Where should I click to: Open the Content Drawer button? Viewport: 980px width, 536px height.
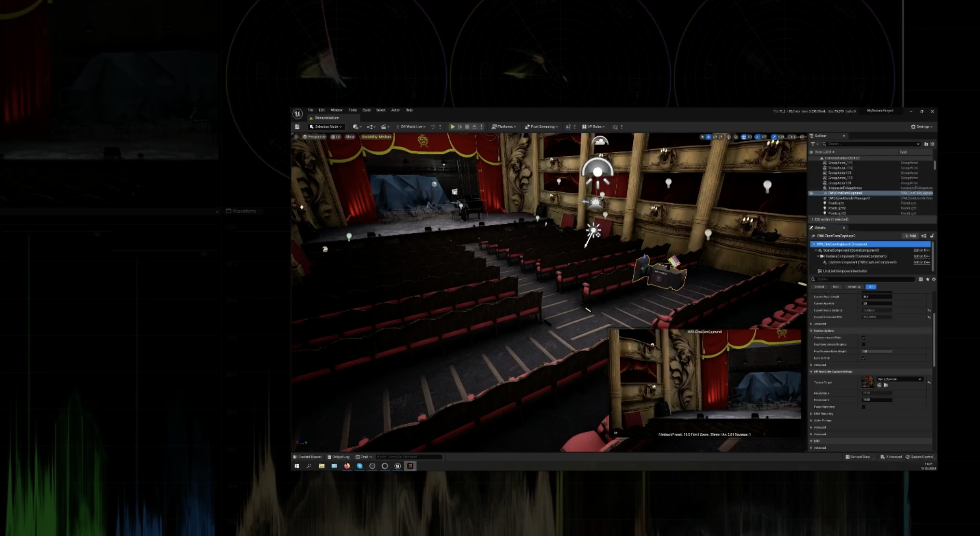coord(307,457)
